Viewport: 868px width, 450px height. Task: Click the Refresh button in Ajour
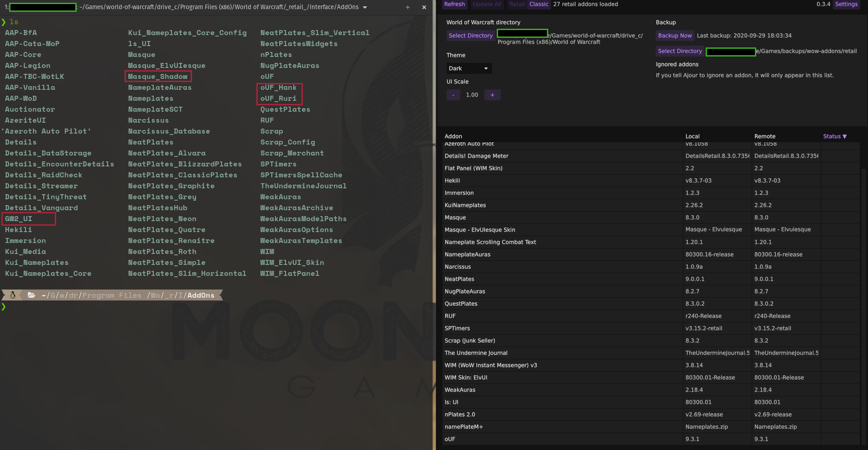[454, 4]
